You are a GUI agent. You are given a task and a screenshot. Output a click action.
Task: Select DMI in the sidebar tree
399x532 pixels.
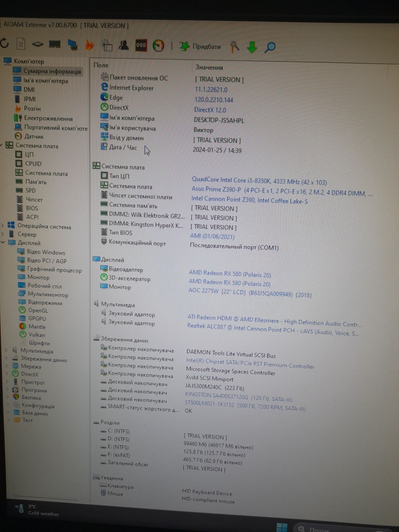coord(24,90)
